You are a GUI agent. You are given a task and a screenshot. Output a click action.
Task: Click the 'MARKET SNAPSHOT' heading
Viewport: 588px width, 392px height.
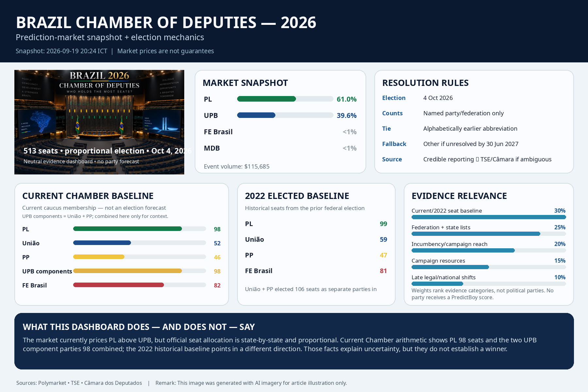(x=245, y=83)
